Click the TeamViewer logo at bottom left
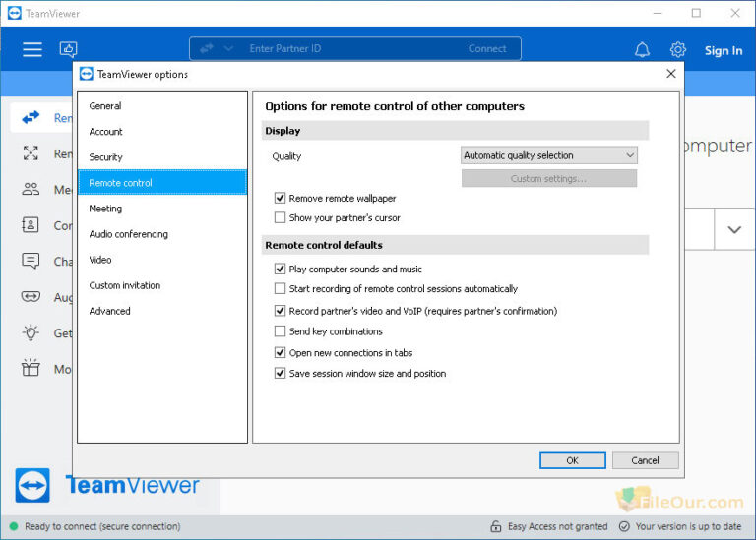 pos(32,485)
